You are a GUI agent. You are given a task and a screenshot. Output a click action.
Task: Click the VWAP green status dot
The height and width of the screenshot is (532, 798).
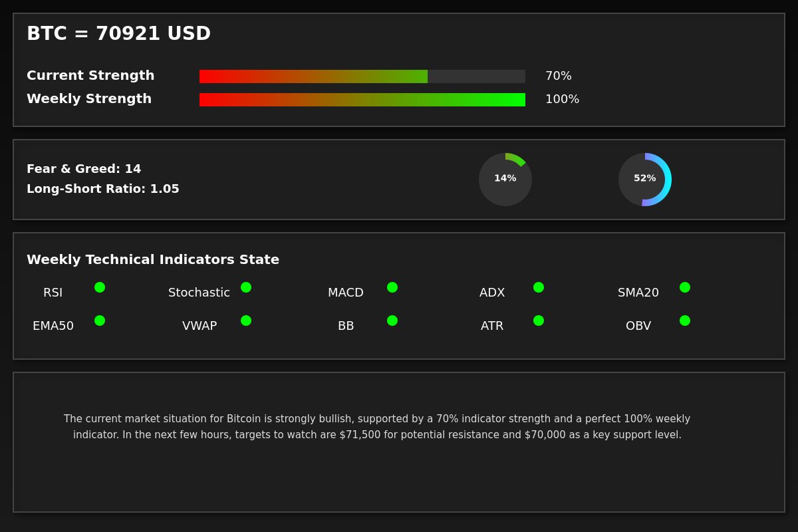click(x=246, y=321)
